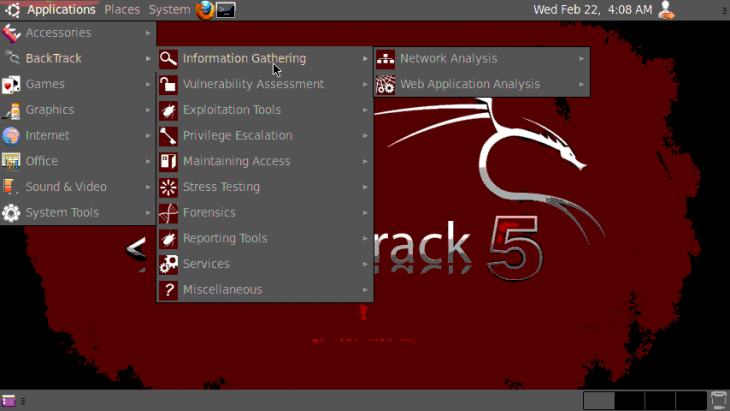Select the BackTrack menu entry
The width and height of the screenshot is (730, 411).
click(77, 59)
